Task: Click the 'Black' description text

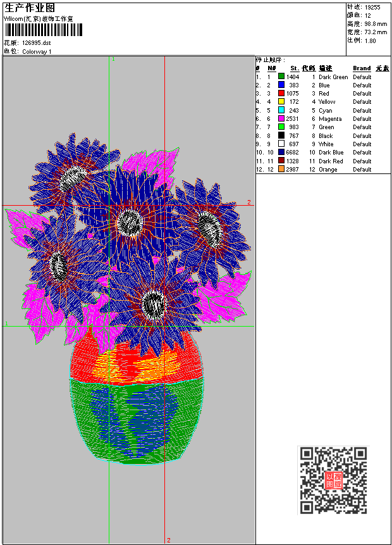Action: [x=326, y=136]
